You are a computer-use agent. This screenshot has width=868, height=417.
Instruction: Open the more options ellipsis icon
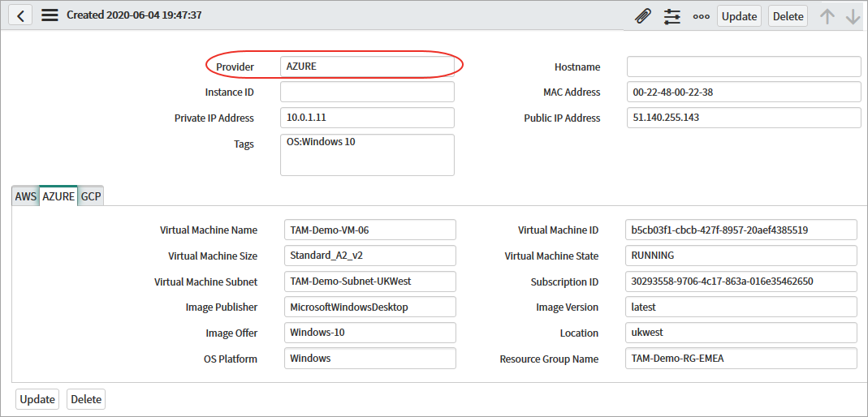701,16
